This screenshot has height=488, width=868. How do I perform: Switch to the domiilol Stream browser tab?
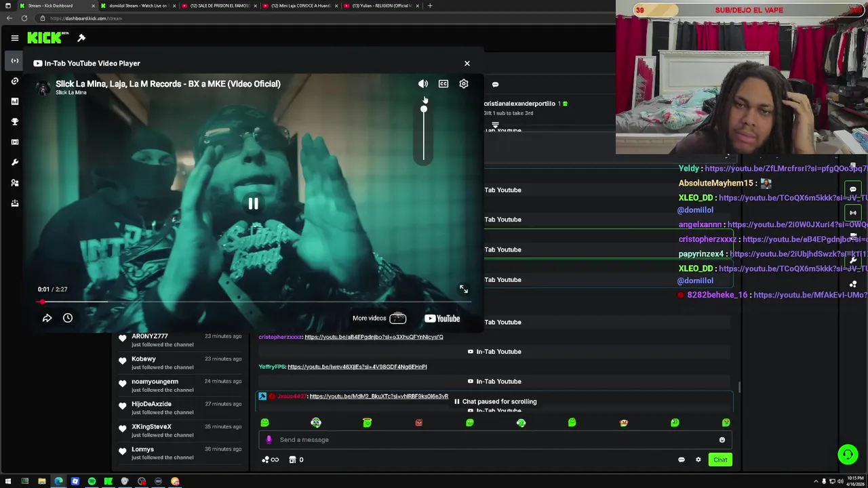[x=139, y=5]
